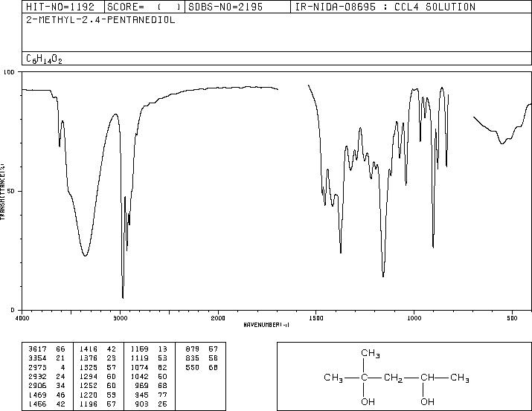Select the 50 transmittance axis label
The width and height of the screenshot is (532, 411).
[x=12, y=191]
